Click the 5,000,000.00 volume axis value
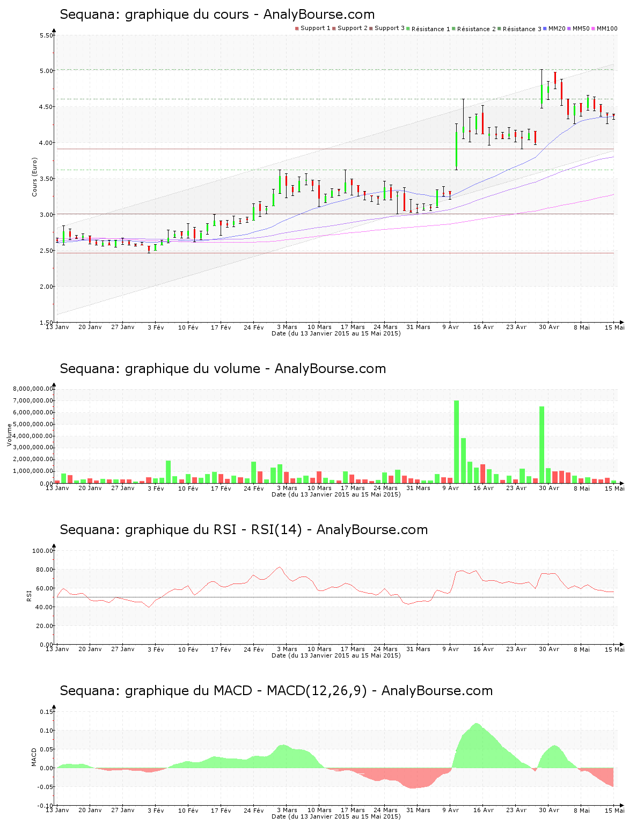The image size is (644, 832). pos(33,424)
